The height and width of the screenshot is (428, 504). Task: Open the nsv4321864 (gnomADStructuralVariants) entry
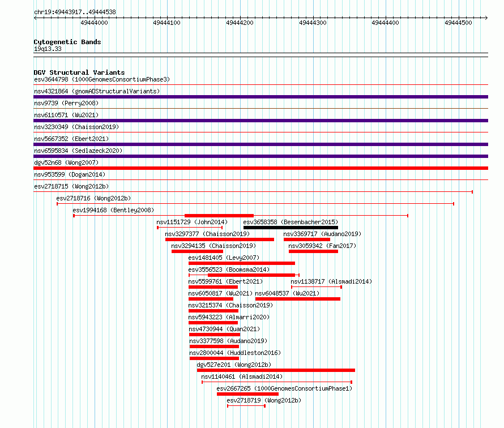[97, 91]
